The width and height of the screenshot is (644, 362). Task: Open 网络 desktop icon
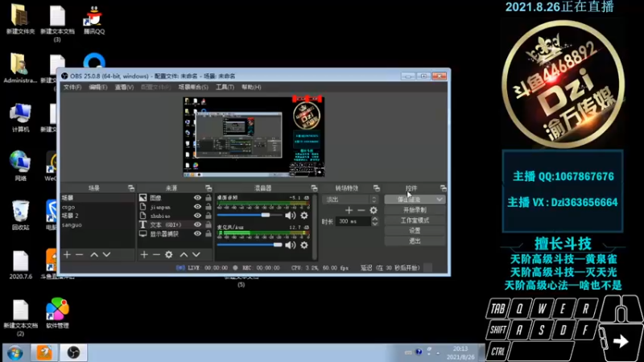coord(21,166)
